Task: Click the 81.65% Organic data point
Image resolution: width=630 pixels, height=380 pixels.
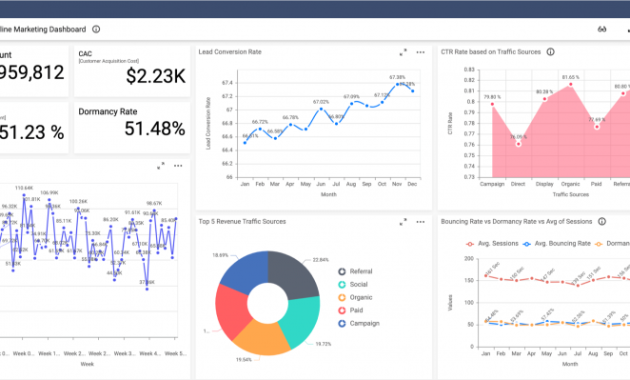Action: click(x=571, y=85)
